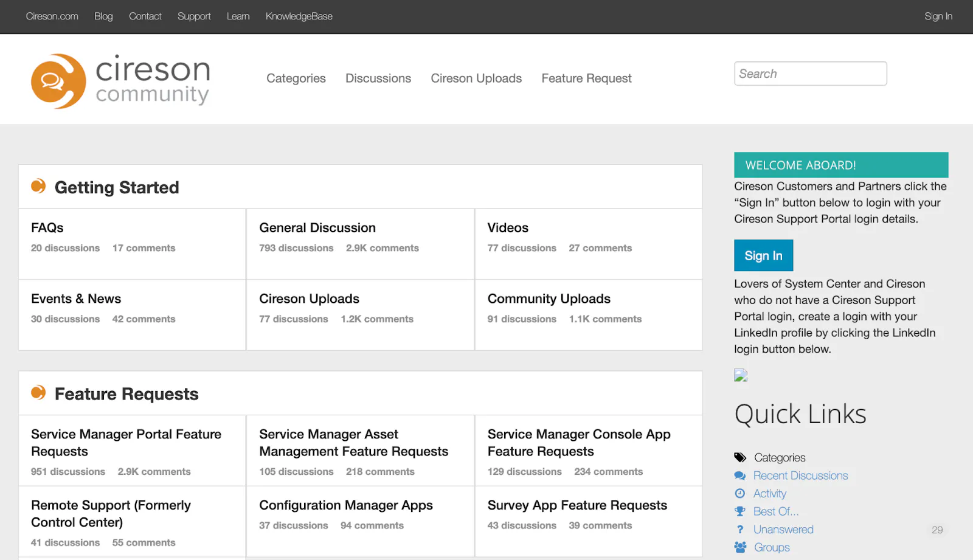Click into the Search input field
Screen dimensions: 973x560
tap(810, 74)
